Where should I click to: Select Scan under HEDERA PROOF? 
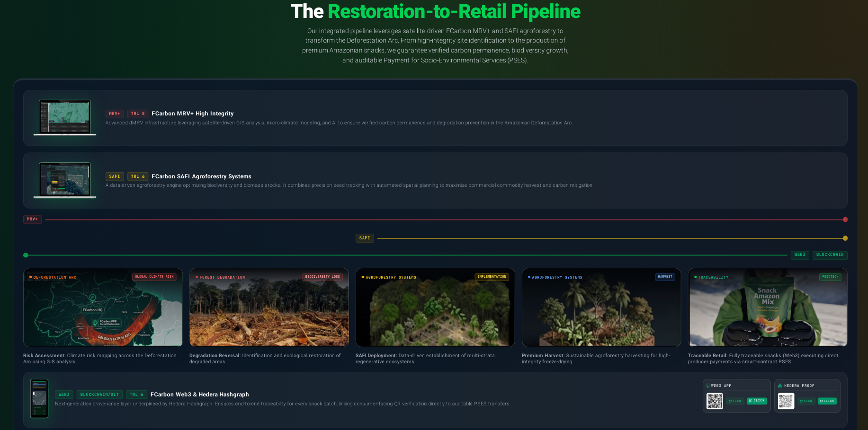pos(806,401)
